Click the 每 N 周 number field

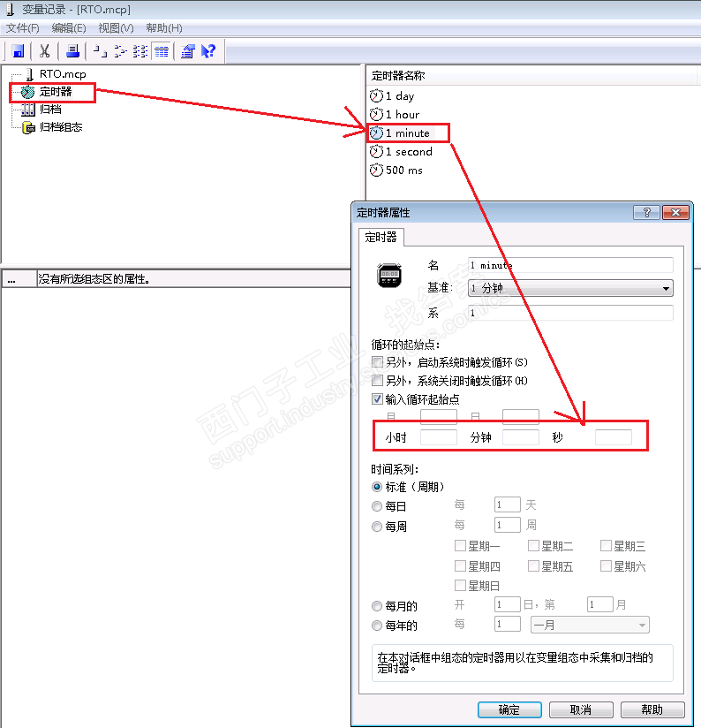(508, 525)
